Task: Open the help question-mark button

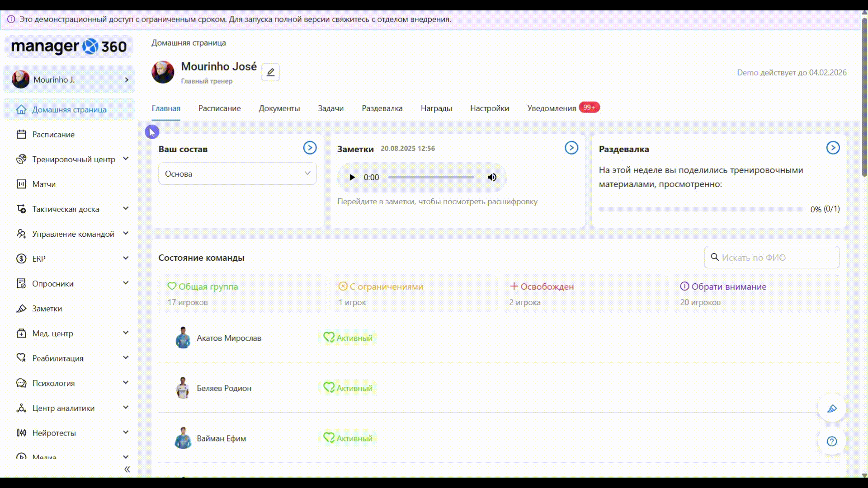Action: click(832, 441)
